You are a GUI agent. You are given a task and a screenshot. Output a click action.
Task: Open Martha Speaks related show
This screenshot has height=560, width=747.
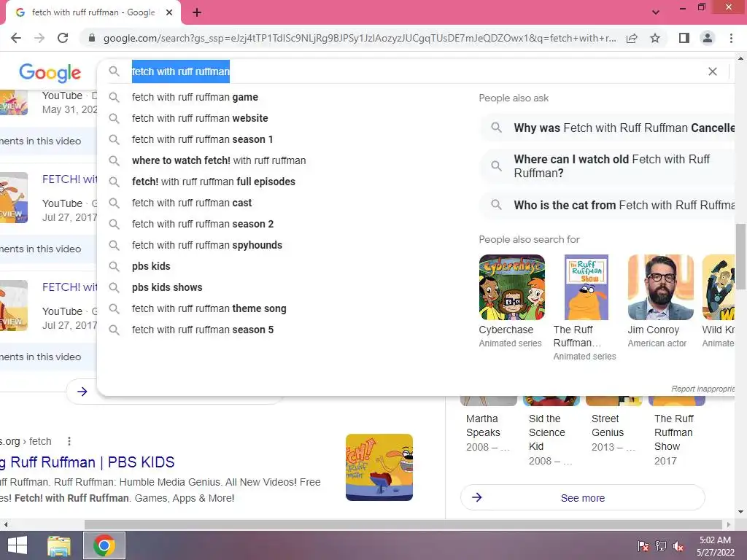pos(488,426)
